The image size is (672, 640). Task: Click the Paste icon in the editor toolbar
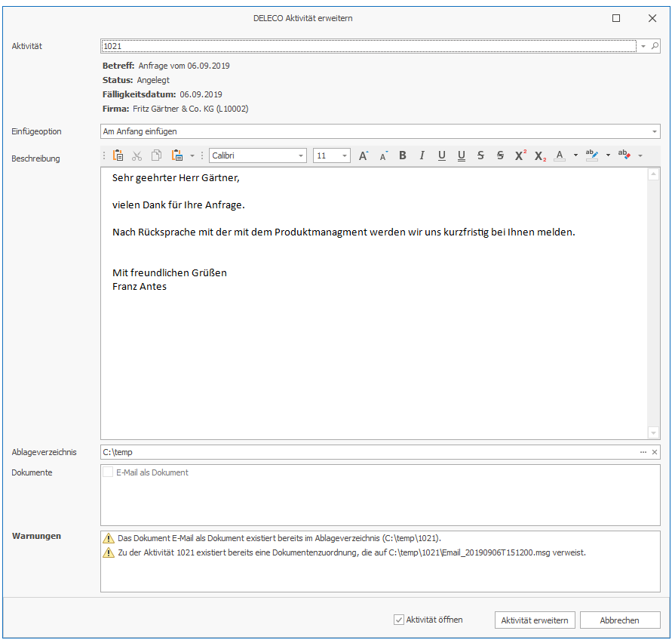[118, 155]
